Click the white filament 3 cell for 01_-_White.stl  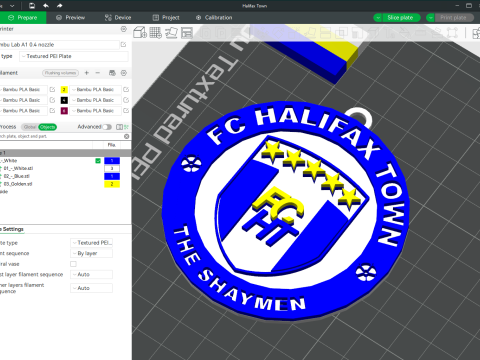click(x=112, y=168)
